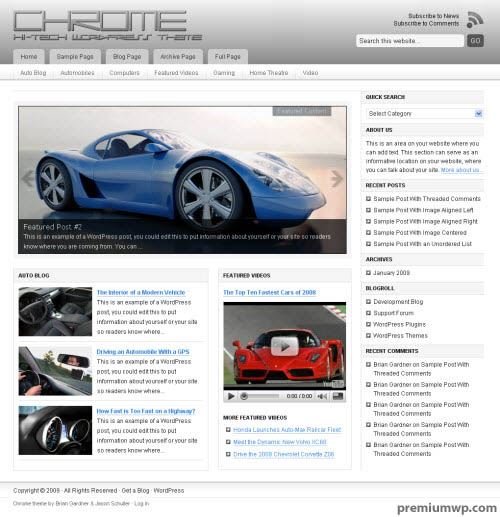Go to the Gaming category
This screenshot has height=517, width=500.
pyautogui.click(x=224, y=73)
